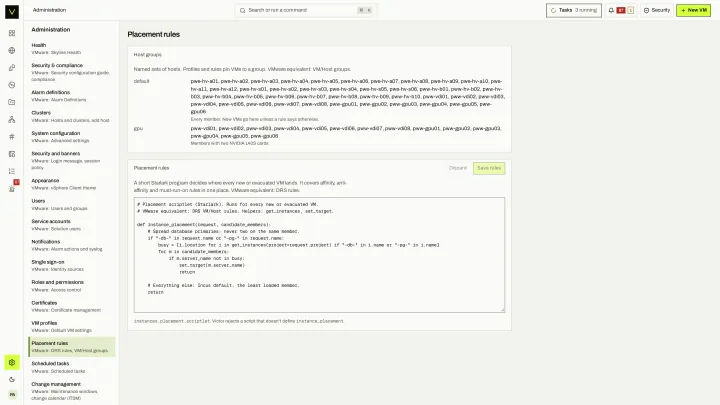Click the red alert count badge
The image size is (720, 405).
621,10
